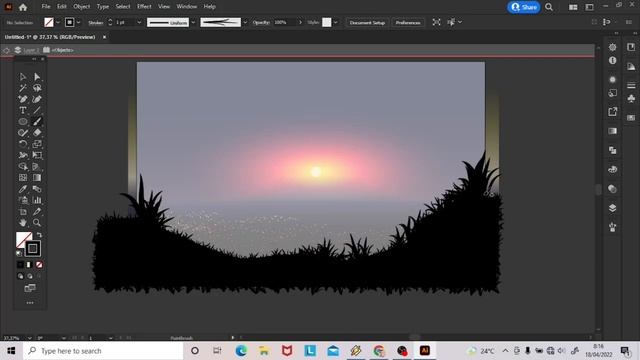Switch to Draw Behind mode
The height and width of the screenshot is (360, 640).
[x=30, y=276]
